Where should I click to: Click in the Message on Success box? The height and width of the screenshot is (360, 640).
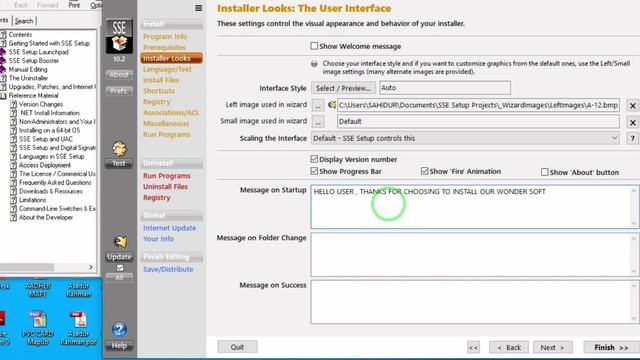[474, 302]
